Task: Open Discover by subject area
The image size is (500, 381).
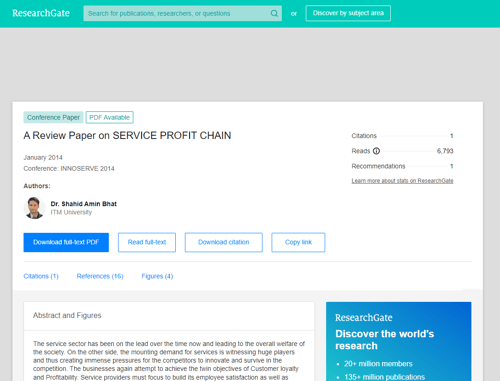Action: click(348, 13)
